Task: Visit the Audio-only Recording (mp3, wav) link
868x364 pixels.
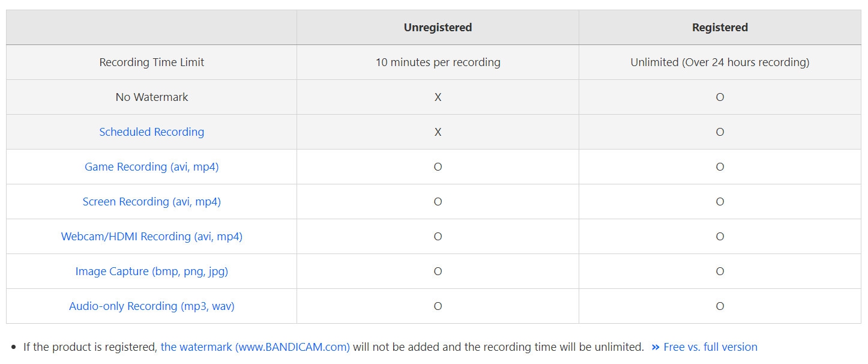Action: [x=151, y=306]
